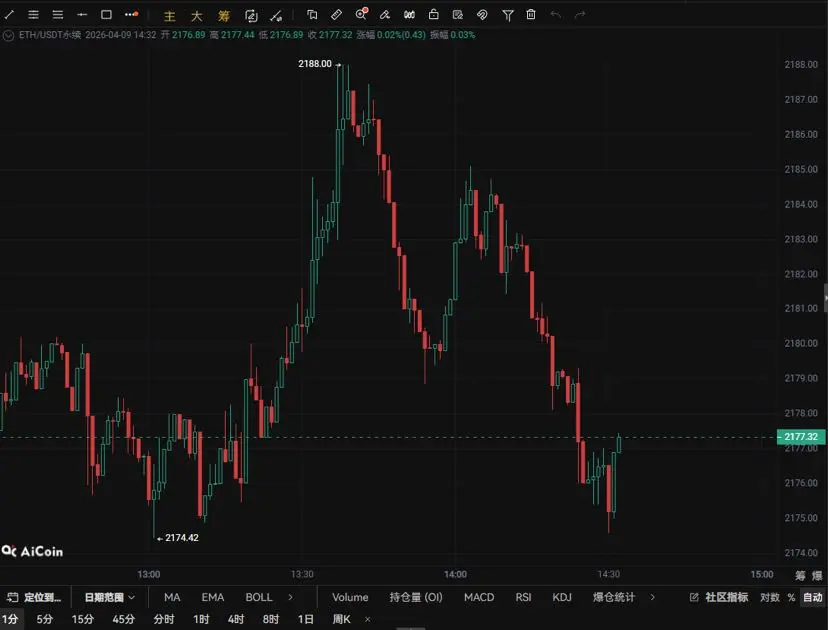Enable the 持仓量 (OI) indicator
The image size is (828, 630).
[416, 597]
